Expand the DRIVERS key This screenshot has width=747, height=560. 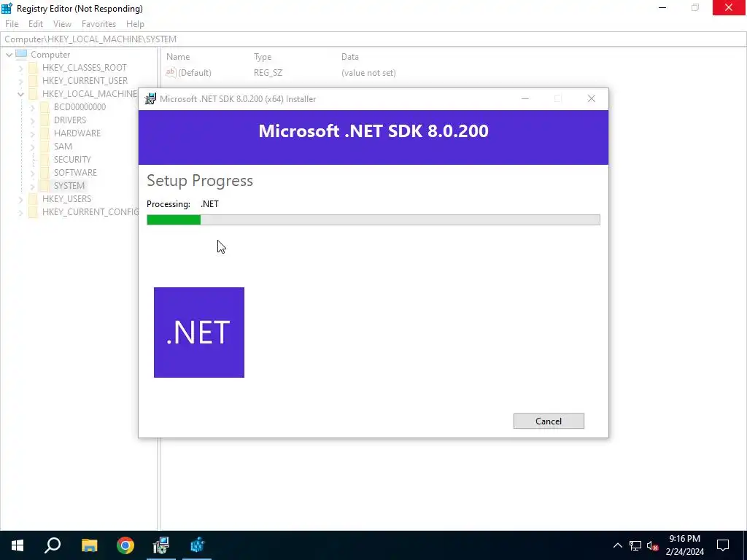click(32, 120)
